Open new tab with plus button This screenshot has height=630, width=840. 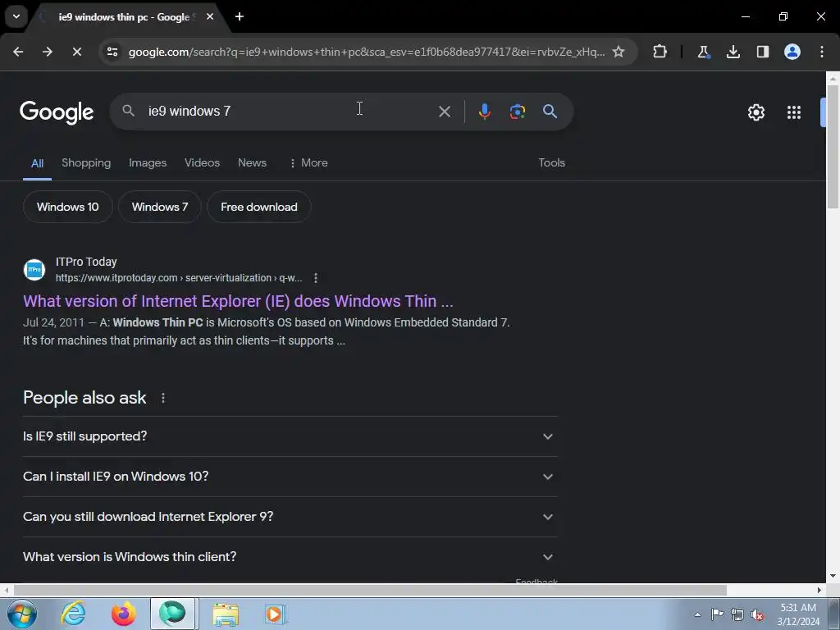pos(240,16)
